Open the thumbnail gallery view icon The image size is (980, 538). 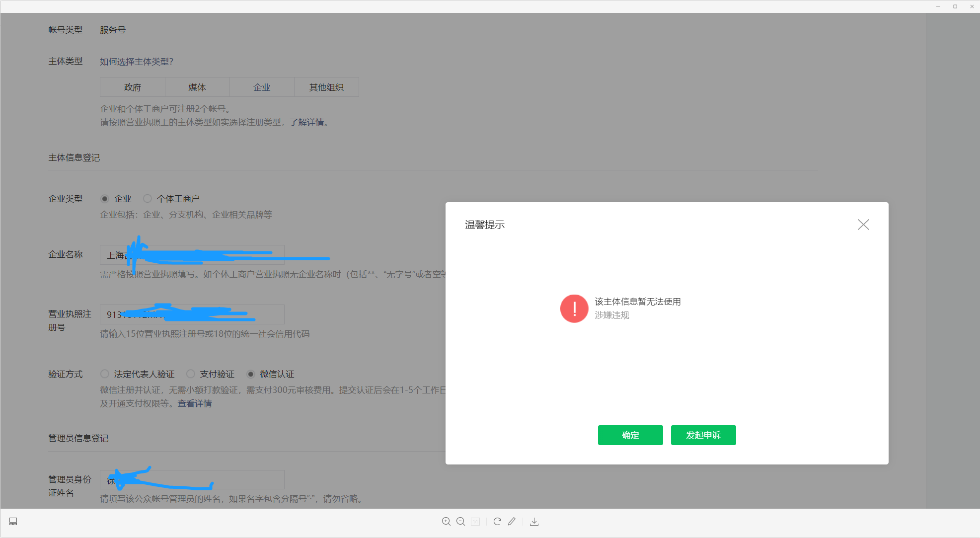[x=13, y=521]
